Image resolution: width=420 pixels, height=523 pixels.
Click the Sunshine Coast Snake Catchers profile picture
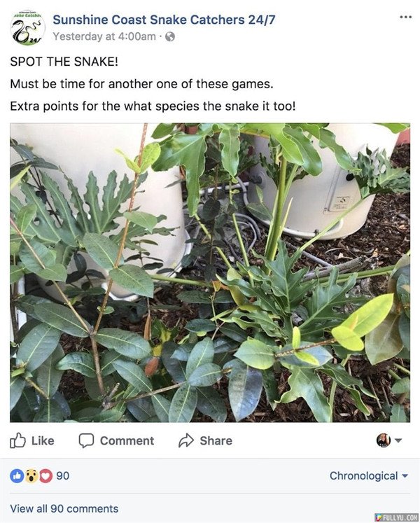pos(28,28)
